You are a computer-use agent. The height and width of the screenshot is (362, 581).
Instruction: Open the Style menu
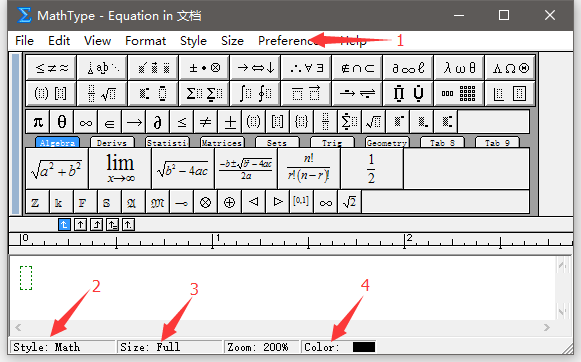[193, 40]
